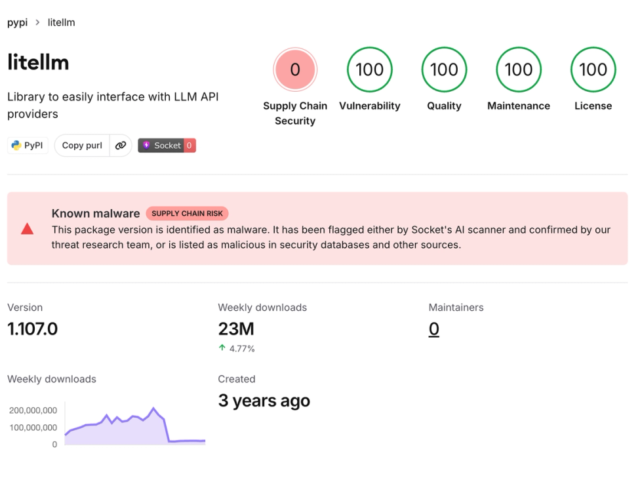View the Vulnerability score of 100
Viewport: 640px width, 480px height.
[x=369, y=69]
